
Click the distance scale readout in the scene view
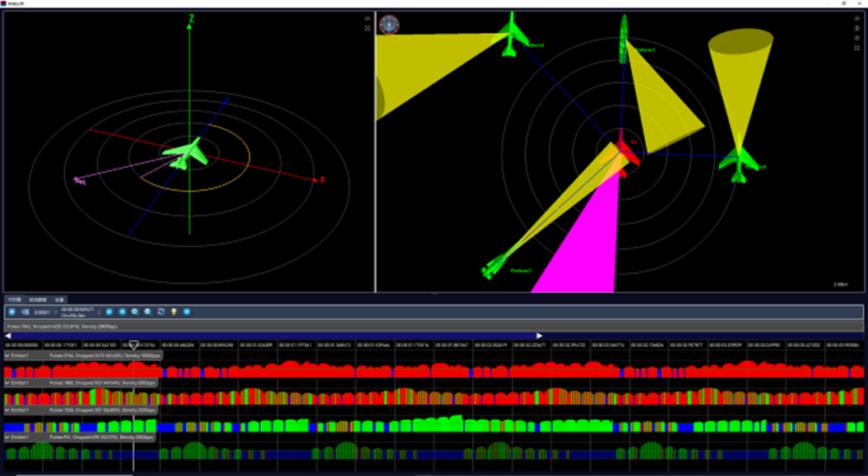click(840, 284)
